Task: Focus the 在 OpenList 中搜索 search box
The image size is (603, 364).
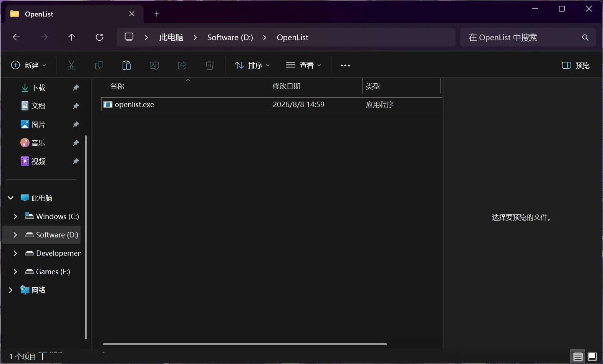Action: coord(528,37)
